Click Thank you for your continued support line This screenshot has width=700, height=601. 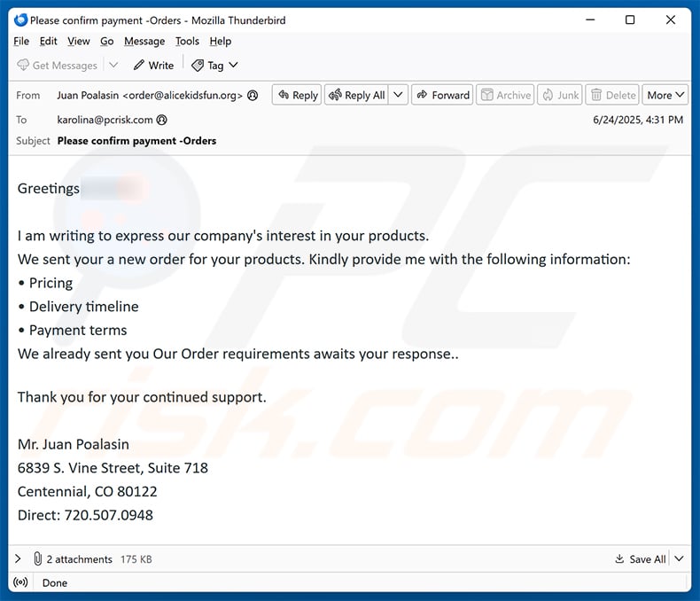pos(142,397)
